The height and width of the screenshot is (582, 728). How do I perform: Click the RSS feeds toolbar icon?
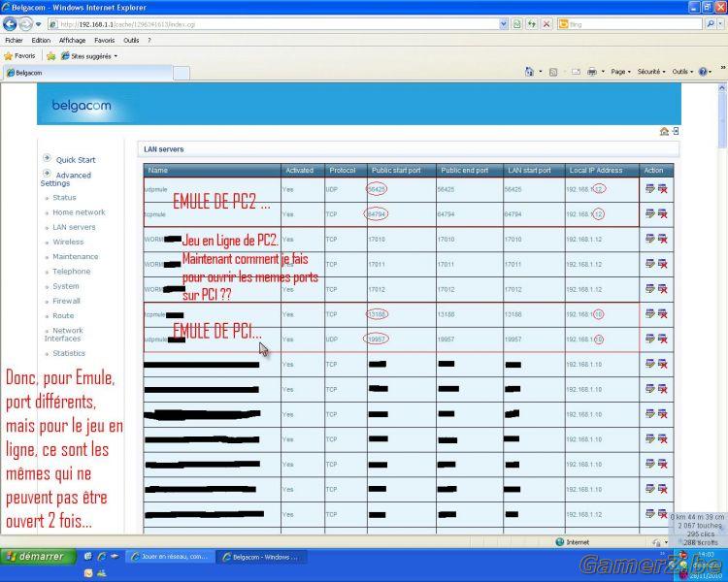[553, 72]
